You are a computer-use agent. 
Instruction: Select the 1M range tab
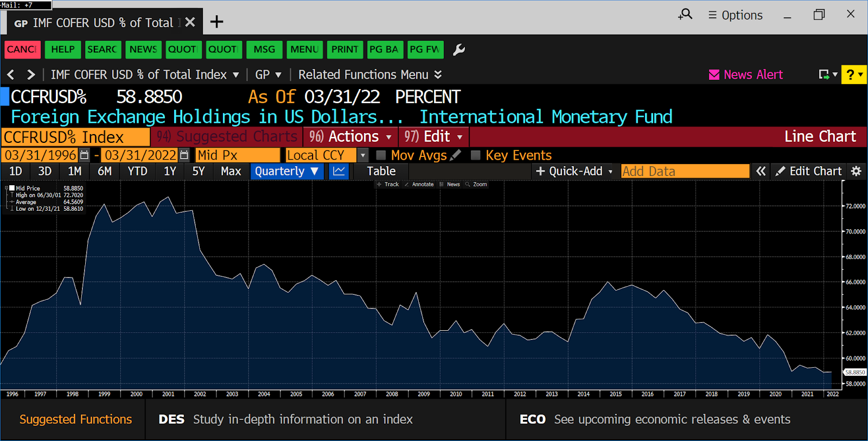click(x=75, y=171)
